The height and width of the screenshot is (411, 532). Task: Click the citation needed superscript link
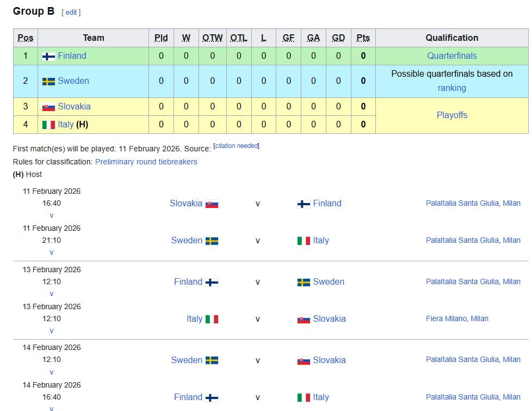[x=237, y=146]
